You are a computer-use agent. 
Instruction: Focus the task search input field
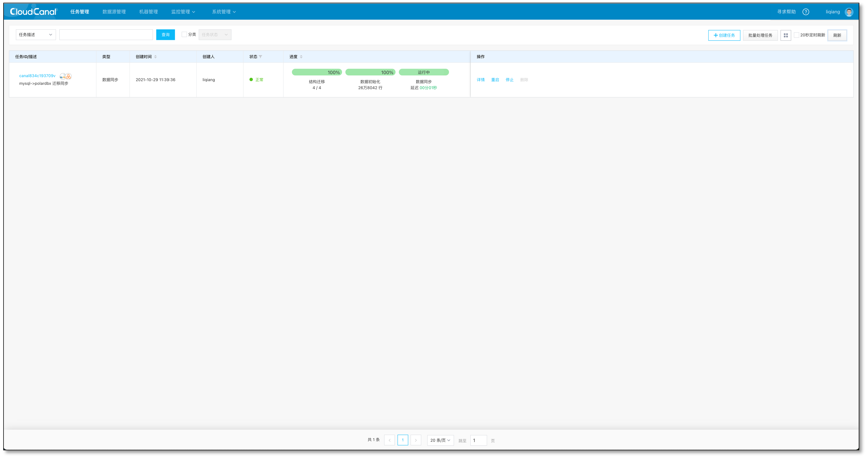106,35
